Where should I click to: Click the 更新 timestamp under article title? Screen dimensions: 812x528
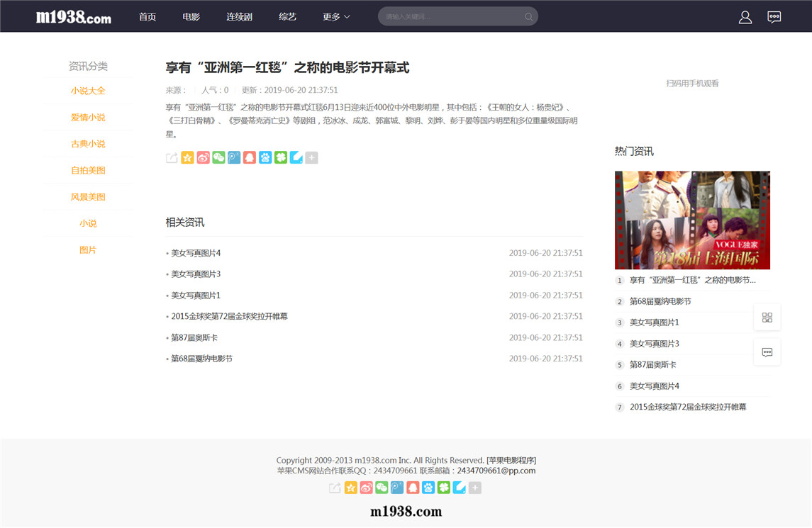coord(289,90)
